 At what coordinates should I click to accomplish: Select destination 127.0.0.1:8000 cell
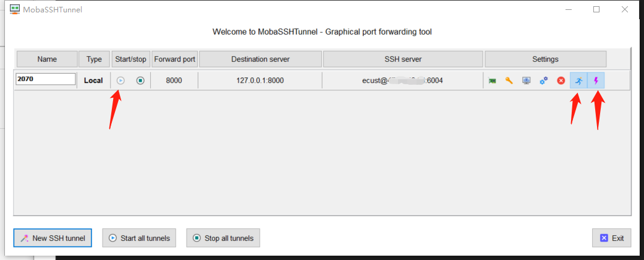click(260, 80)
